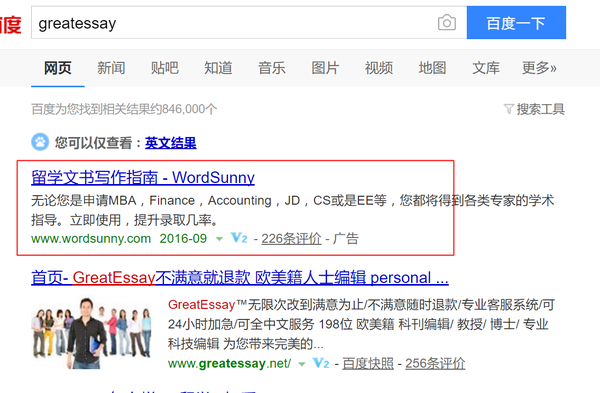
Task: Click the www.wordsunny.com URL
Action: (x=91, y=238)
